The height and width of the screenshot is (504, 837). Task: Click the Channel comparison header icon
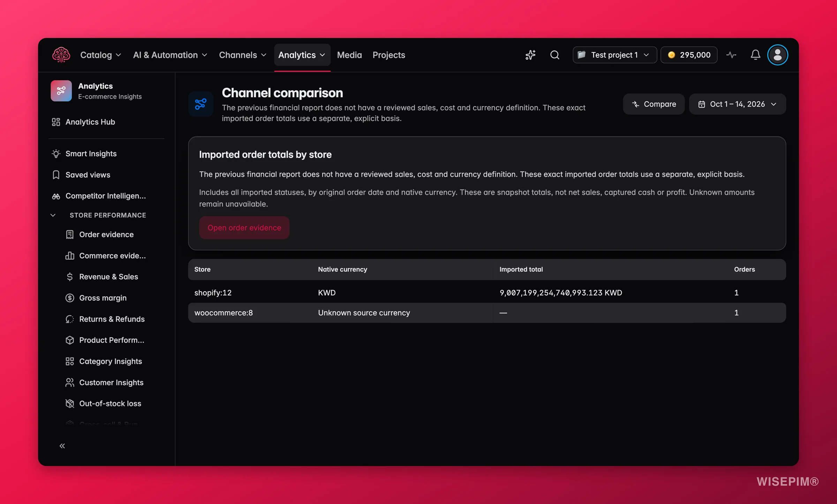point(201,104)
